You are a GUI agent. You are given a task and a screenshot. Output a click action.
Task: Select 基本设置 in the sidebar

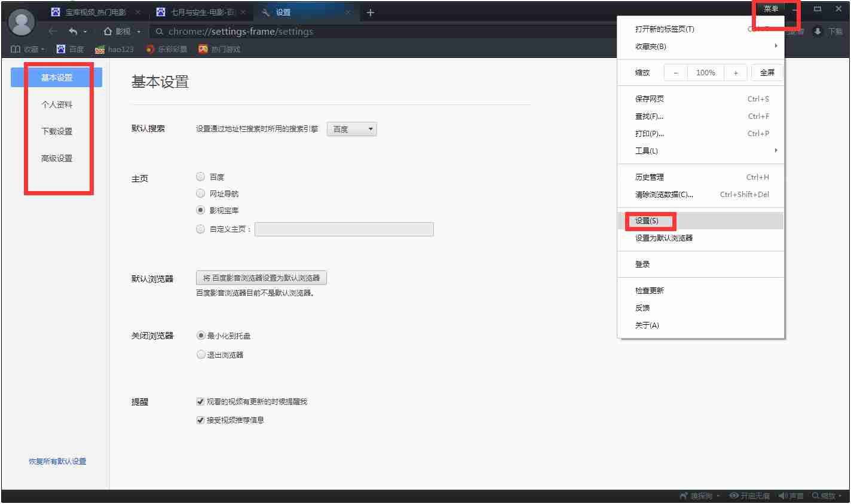pyautogui.click(x=57, y=78)
